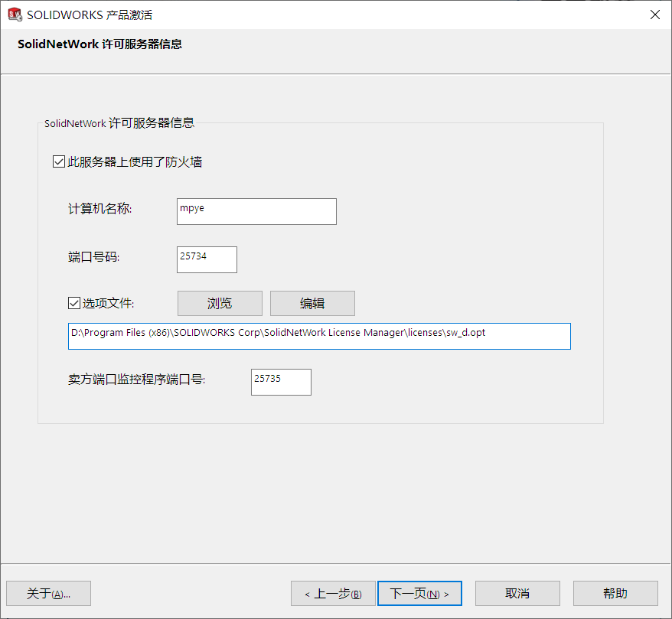Click the port number field showing 25734
Screen dimensions: 672x619
click(x=207, y=259)
